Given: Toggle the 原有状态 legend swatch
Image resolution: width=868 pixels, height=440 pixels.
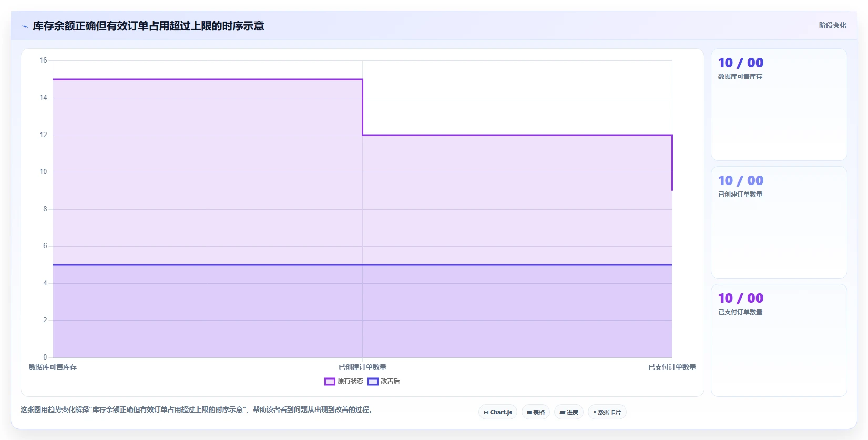Looking at the screenshot, I should click(330, 382).
